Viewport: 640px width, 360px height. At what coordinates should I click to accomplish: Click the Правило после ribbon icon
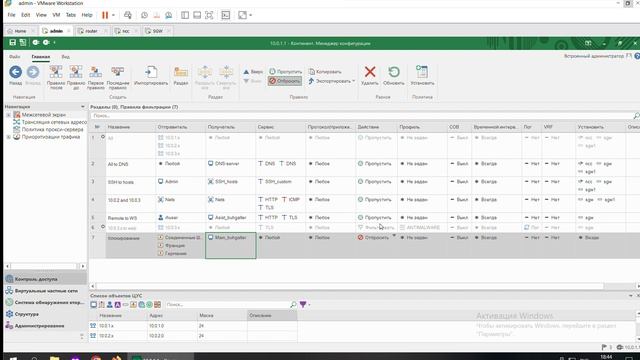pos(56,72)
